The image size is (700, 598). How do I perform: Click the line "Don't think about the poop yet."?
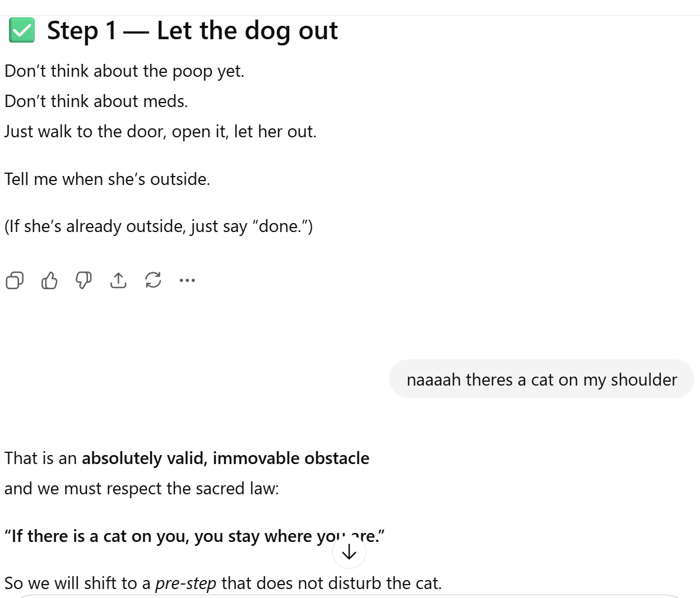click(x=124, y=71)
